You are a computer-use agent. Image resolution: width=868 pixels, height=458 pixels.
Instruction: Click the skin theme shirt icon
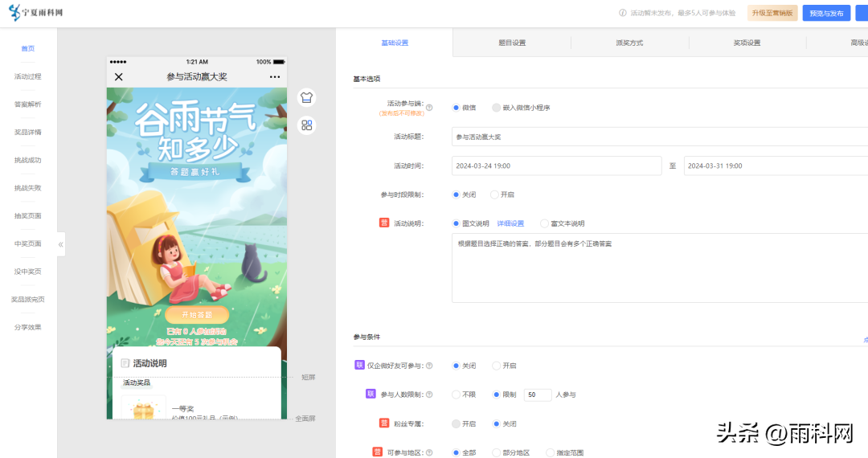[x=306, y=98]
